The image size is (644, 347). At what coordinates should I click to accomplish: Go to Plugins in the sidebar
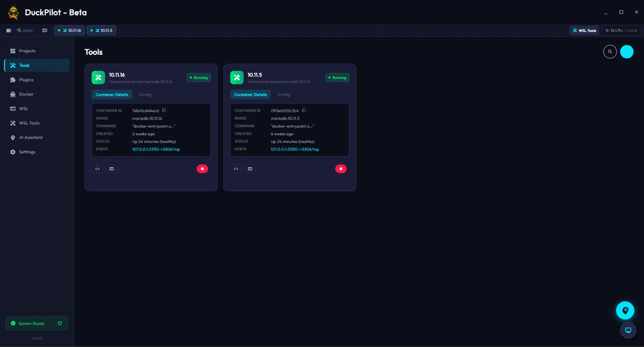(37, 80)
